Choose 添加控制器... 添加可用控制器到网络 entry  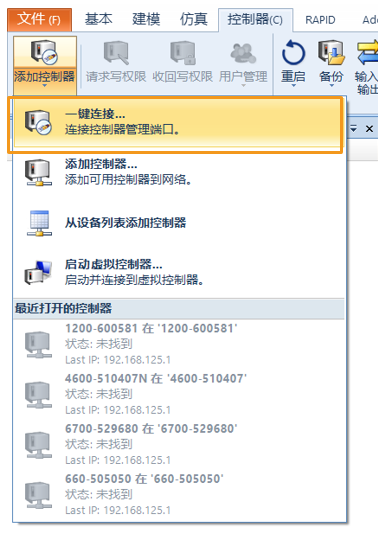coord(179,172)
